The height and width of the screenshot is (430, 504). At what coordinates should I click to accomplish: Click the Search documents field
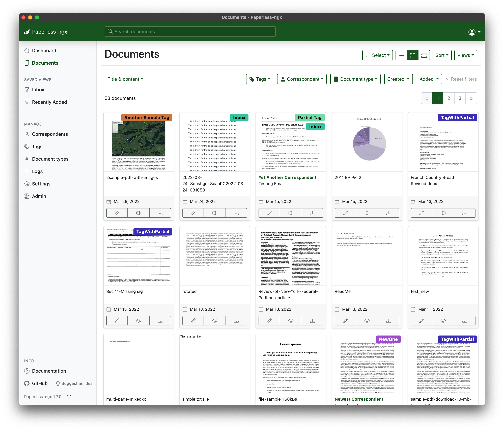pos(190,31)
